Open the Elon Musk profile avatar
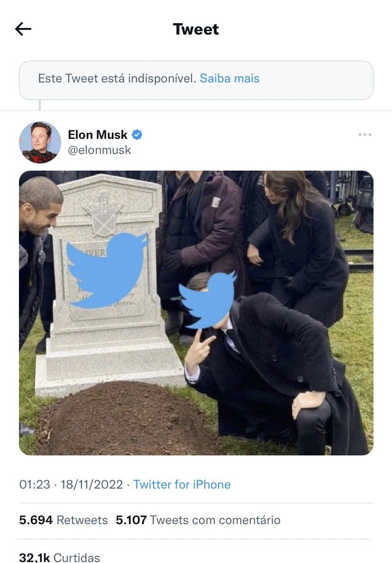 click(40, 142)
